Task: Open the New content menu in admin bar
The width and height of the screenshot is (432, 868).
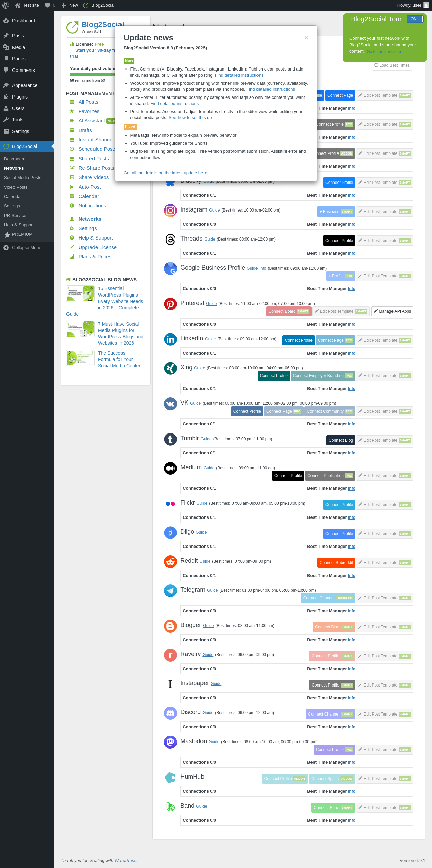Action: [x=70, y=5]
